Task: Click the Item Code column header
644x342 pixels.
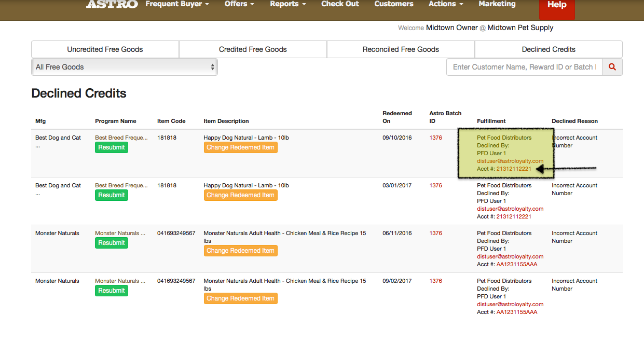Action: [x=171, y=121]
